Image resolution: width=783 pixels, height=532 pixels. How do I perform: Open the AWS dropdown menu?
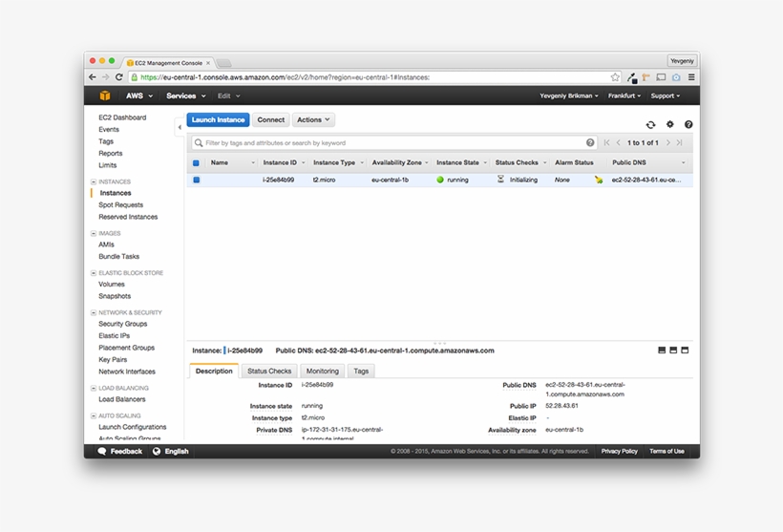coord(139,96)
